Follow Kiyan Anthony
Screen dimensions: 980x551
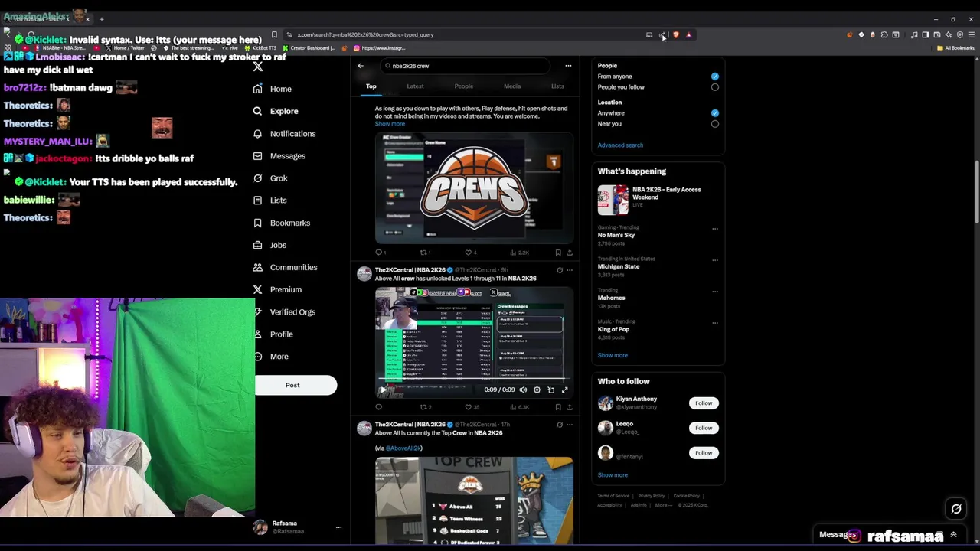click(704, 403)
